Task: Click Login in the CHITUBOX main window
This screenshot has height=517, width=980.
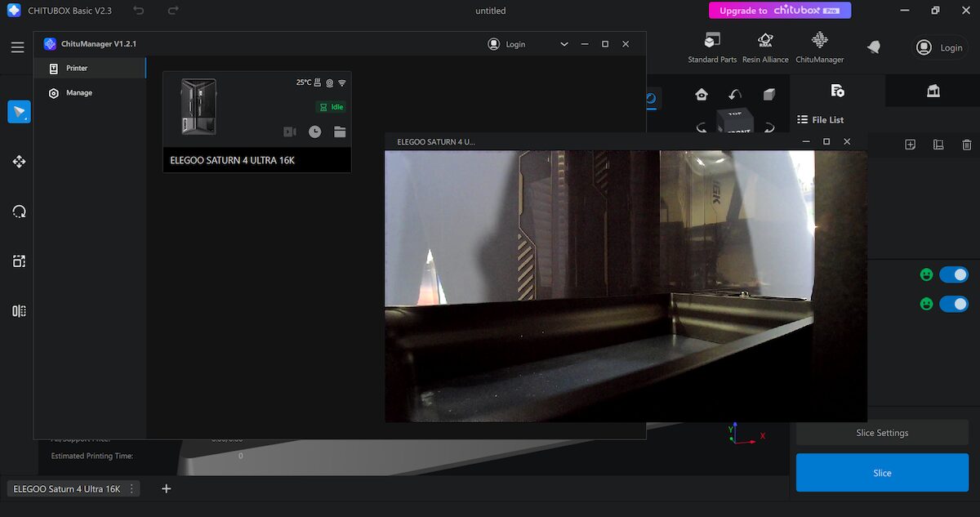Action: [940, 47]
